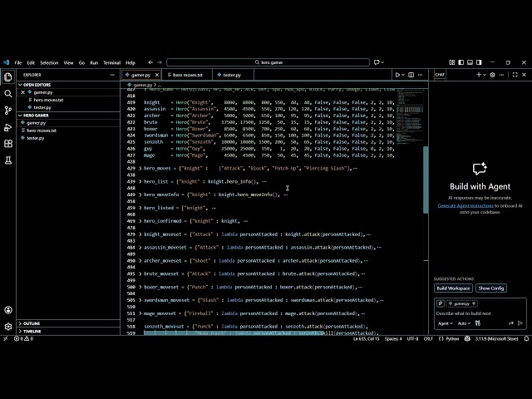Open errors and warnings status indicator
Viewport: 532px width, 399px height.
click(x=23, y=338)
